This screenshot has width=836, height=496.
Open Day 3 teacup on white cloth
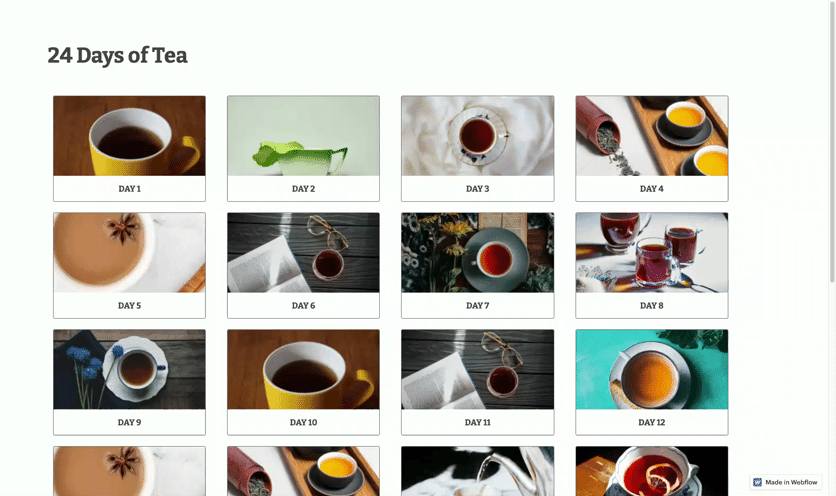(x=478, y=136)
